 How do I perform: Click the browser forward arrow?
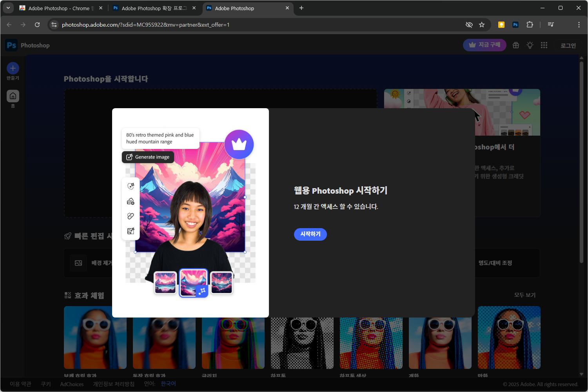pos(23,25)
